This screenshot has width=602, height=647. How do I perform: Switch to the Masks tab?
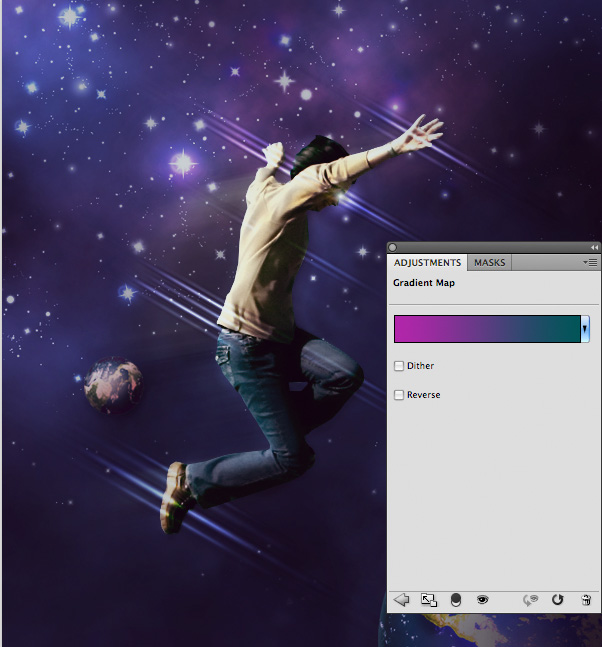[489, 262]
